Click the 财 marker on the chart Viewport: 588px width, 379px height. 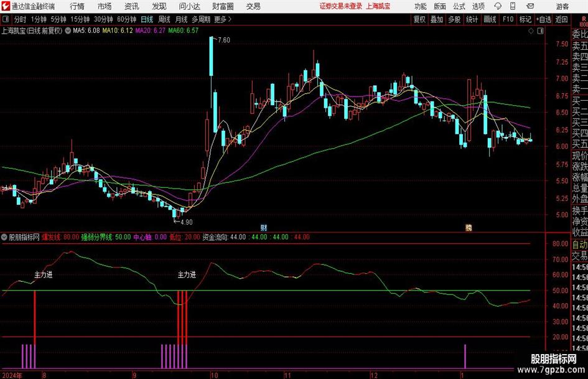[264, 227]
